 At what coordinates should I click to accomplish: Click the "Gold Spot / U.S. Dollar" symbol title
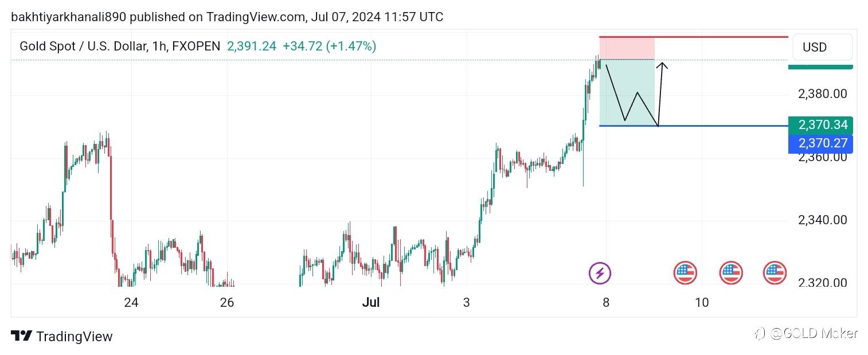point(83,46)
